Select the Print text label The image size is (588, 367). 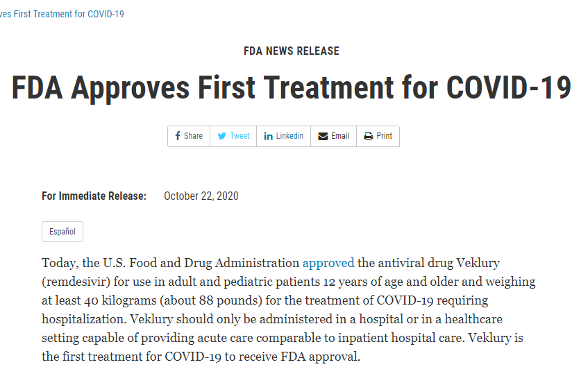click(385, 136)
